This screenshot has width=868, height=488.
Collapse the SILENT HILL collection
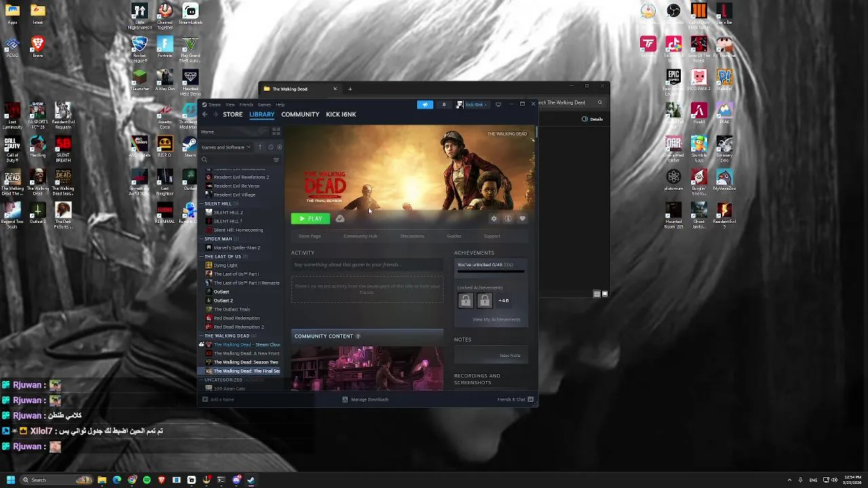coord(201,203)
